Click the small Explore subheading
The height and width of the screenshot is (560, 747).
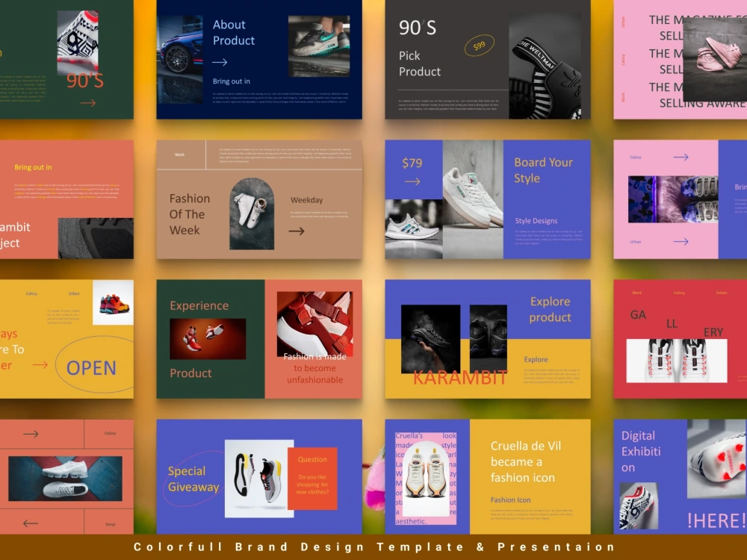(x=536, y=360)
